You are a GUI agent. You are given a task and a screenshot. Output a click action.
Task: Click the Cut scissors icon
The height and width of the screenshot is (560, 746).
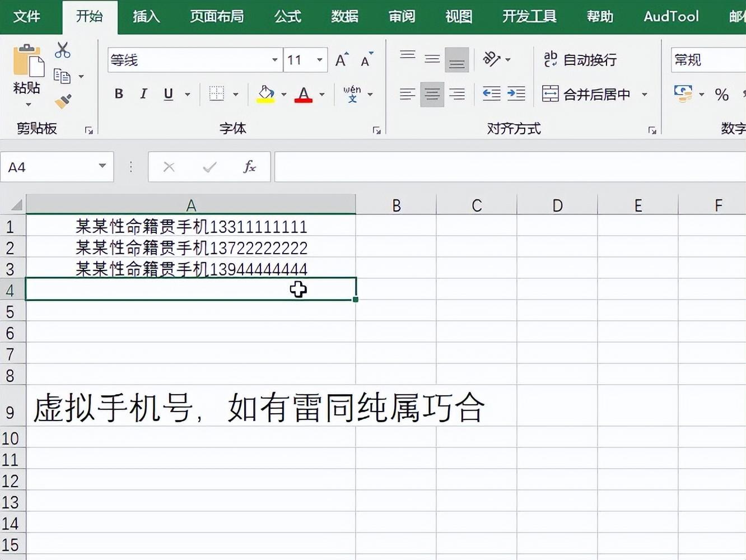click(62, 50)
